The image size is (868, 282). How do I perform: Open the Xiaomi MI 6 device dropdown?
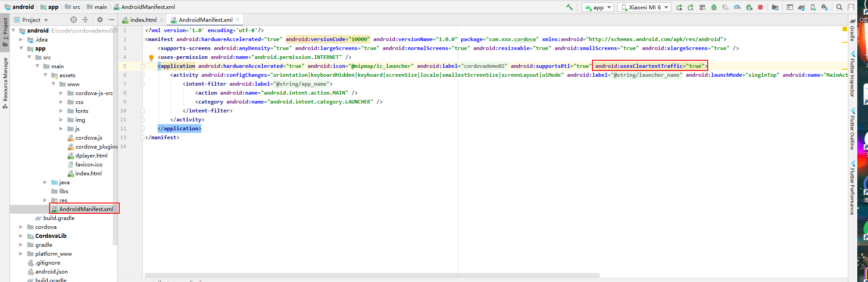click(x=644, y=7)
